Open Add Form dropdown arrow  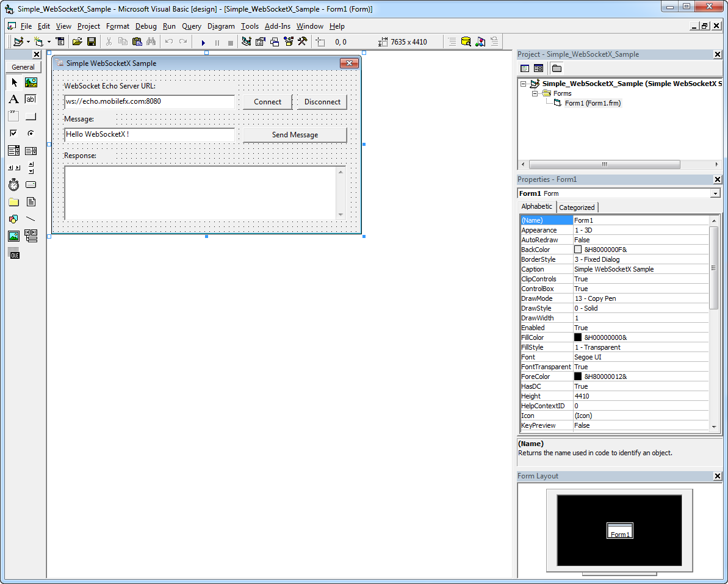click(x=49, y=41)
